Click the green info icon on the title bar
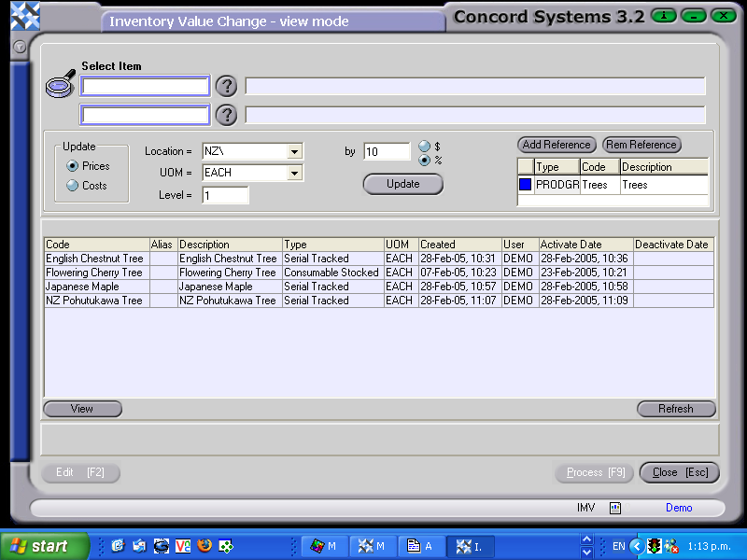Viewport: 747px width, 560px height. [663, 16]
